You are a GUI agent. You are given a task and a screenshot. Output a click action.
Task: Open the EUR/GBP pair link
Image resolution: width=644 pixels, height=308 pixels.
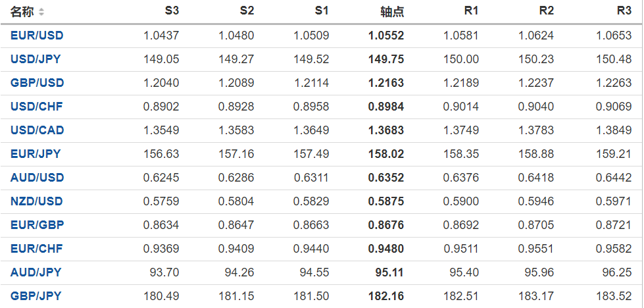pyautogui.click(x=37, y=225)
